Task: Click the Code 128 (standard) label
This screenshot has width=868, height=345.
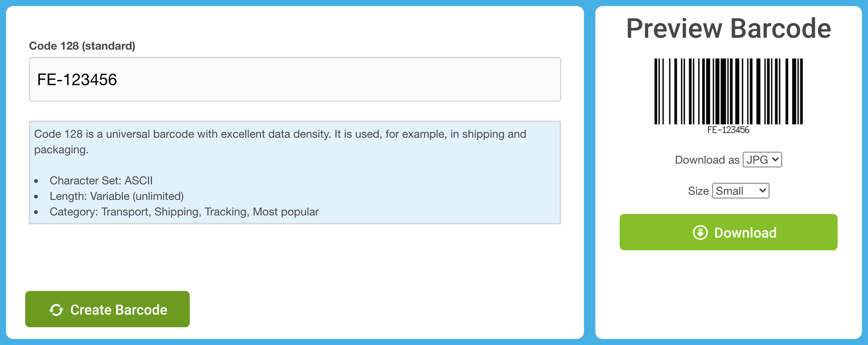Action: 82,46
